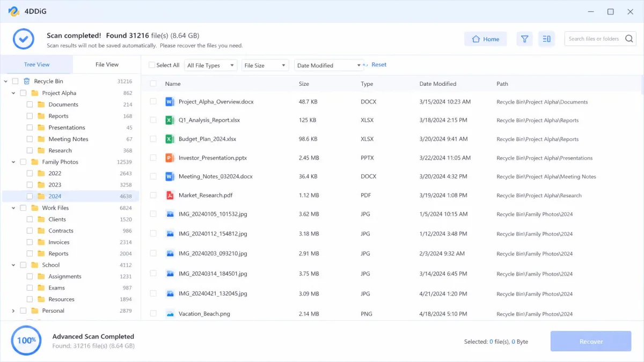Select the Resources folder row
Image resolution: width=644 pixels, height=362 pixels.
[x=70, y=299]
